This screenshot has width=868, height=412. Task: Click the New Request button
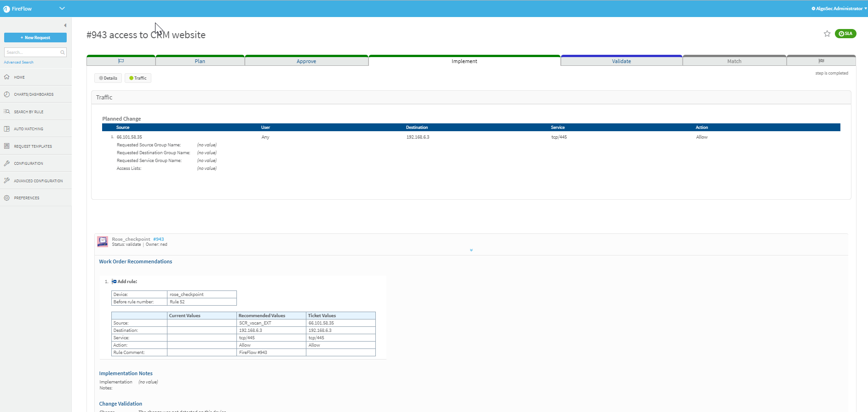click(x=35, y=38)
